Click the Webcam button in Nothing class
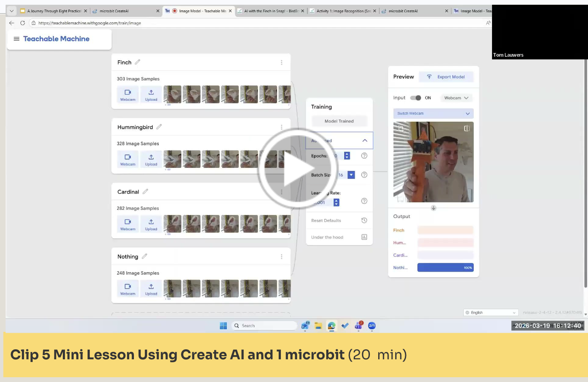The height and width of the screenshot is (382, 588). point(128,289)
